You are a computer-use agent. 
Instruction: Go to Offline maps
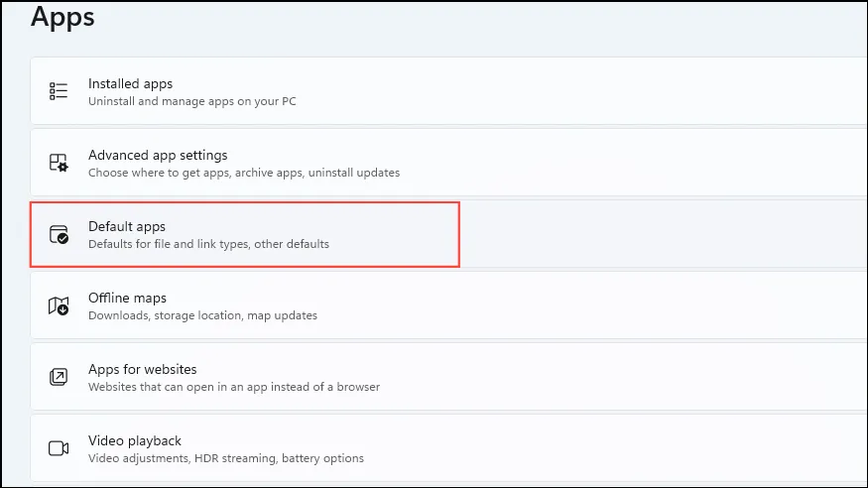(448, 305)
